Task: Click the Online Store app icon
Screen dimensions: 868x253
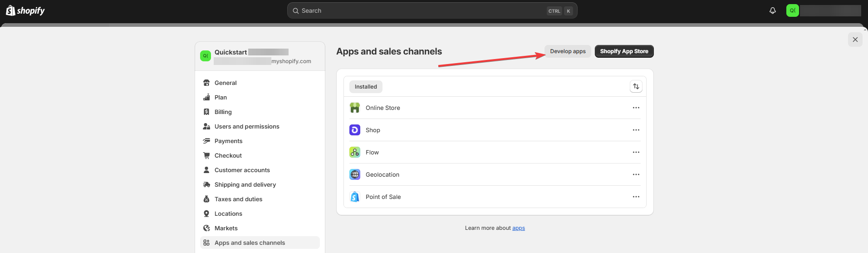Action: coord(355,108)
